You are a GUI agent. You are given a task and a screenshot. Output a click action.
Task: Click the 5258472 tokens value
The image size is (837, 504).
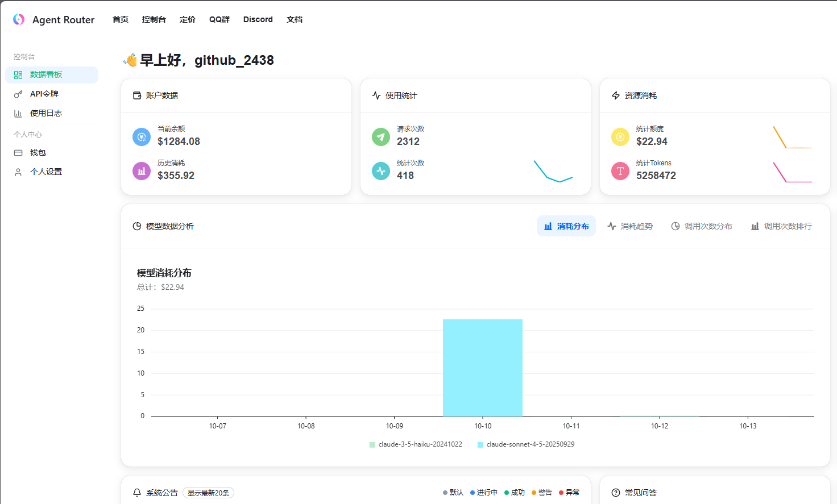(656, 176)
